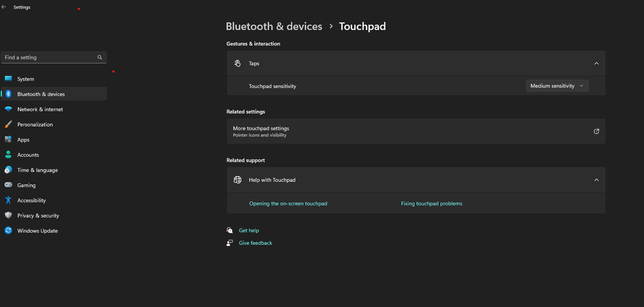644x307 pixels.
Task: Go to System settings category
Action: [25, 79]
